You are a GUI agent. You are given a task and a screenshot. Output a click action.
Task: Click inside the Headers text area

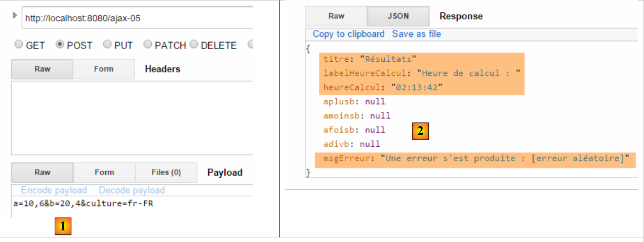(132, 117)
